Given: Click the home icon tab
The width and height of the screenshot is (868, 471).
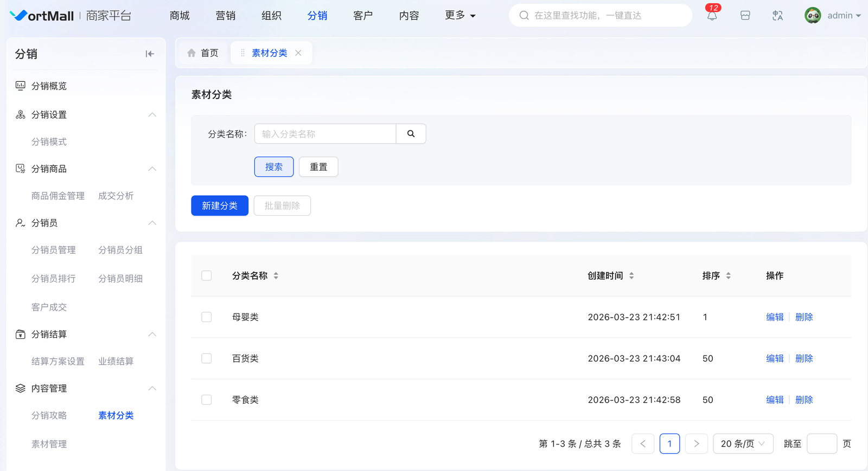Looking at the screenshot, I should [x=203, y=53].
